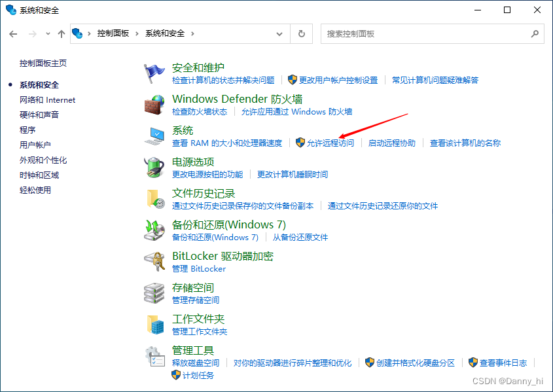This screenshot has width=553, height=392.
Task: Open the 系统 heading
Action: click(183, 130)
